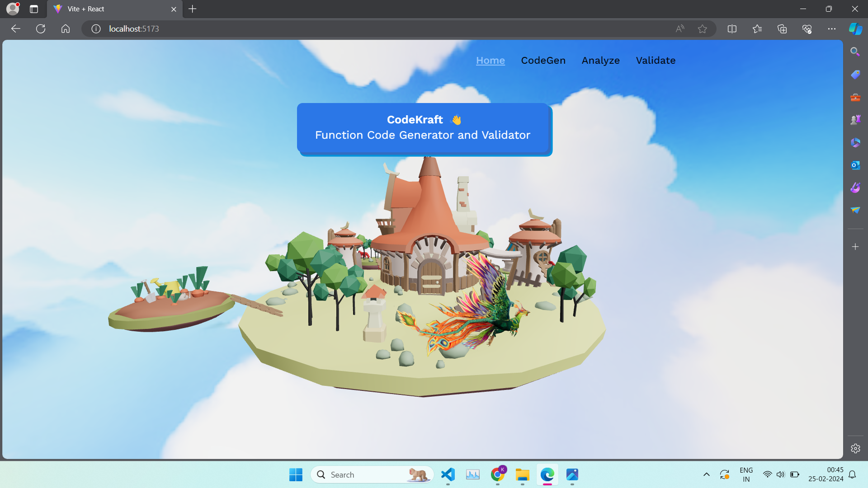Click the browser home icon

[x=66, y=29]
